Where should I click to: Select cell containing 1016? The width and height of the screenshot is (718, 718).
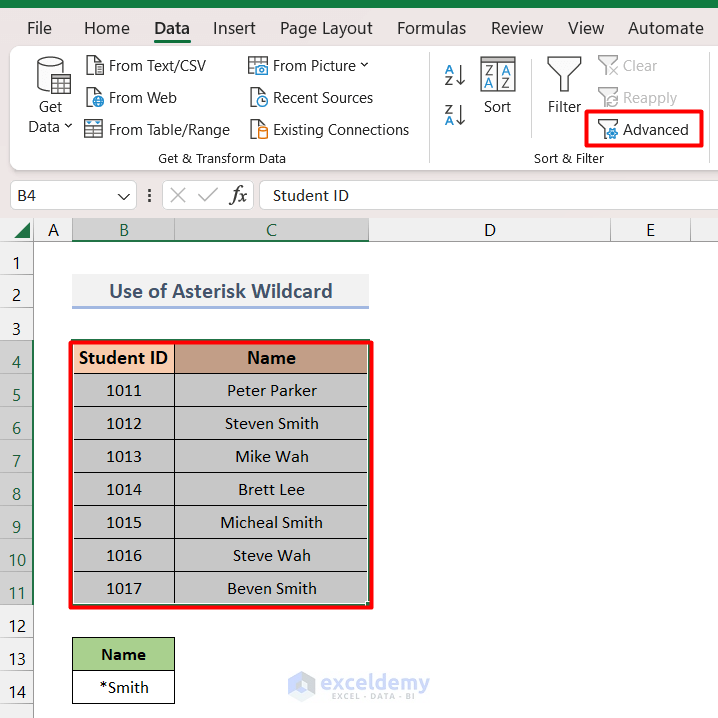(124, 555)
